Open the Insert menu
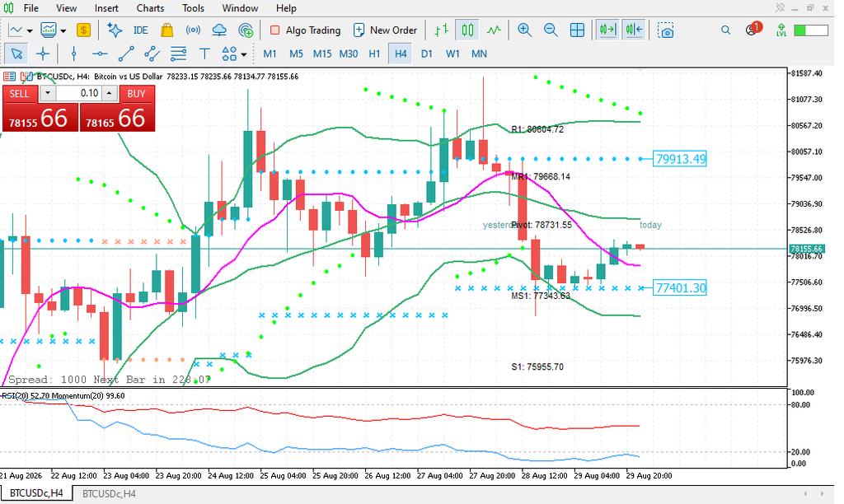 [106, 8]
